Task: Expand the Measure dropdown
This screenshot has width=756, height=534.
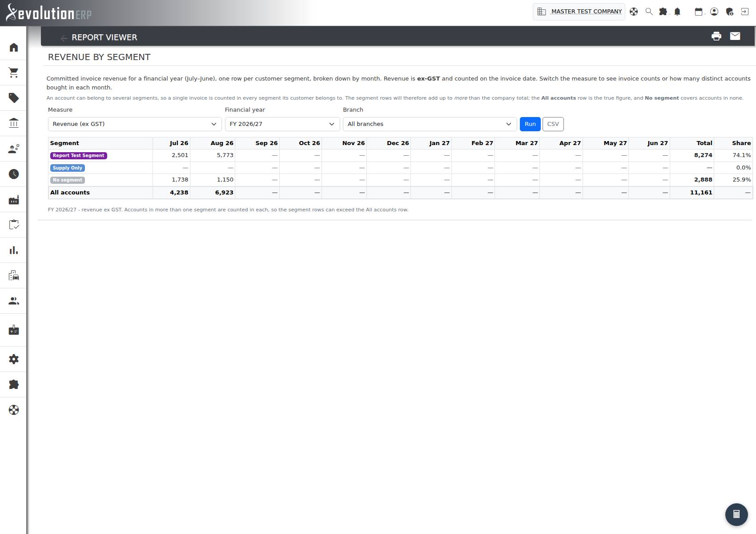Action: tap(135, 124)
